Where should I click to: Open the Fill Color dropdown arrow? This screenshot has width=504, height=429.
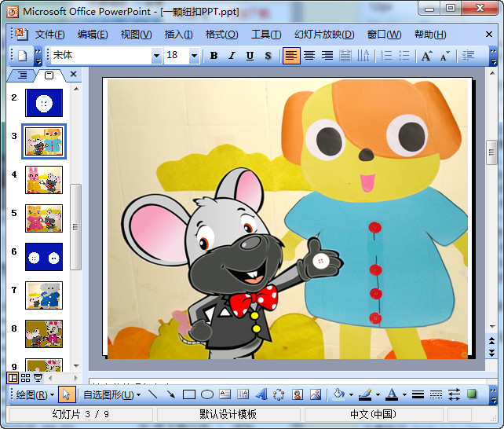tap(351, 395)
